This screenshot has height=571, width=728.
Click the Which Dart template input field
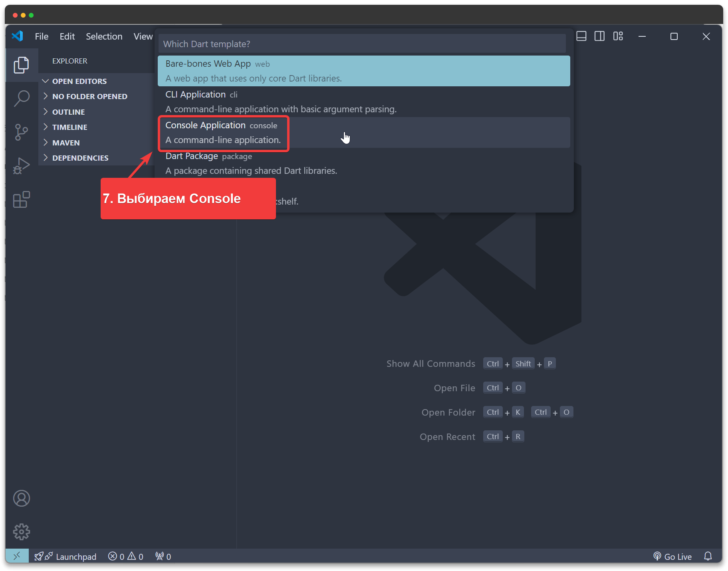[x=362, y=44]
